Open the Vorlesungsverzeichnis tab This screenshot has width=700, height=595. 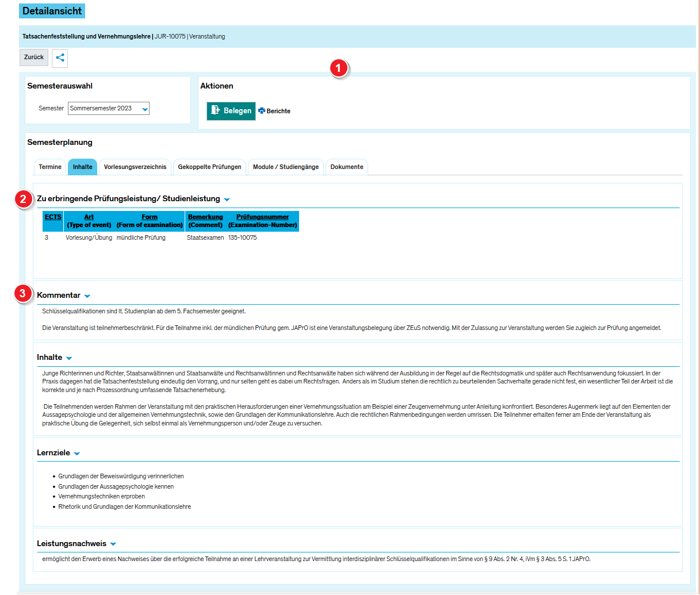pyautogui.click(x=135, y=167)
